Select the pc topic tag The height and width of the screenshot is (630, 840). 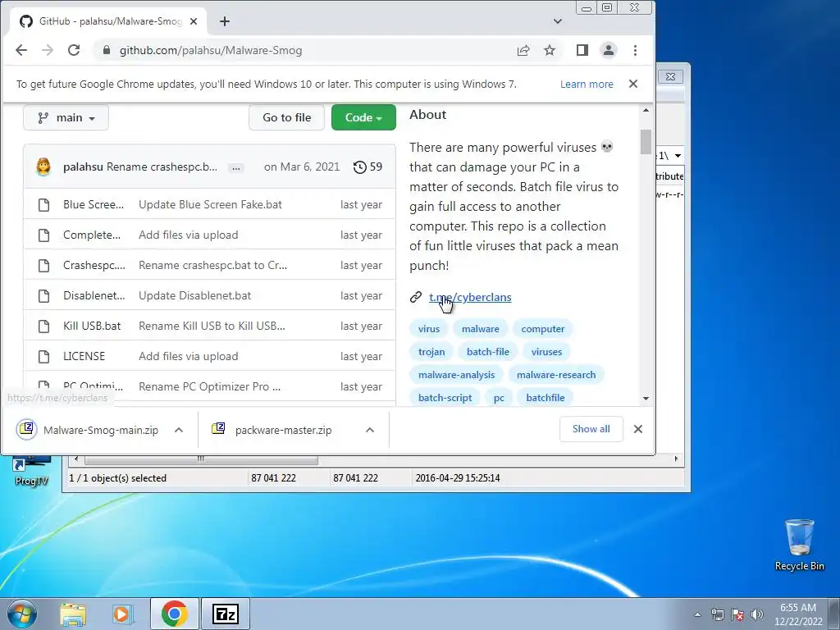tap(499, 398)
